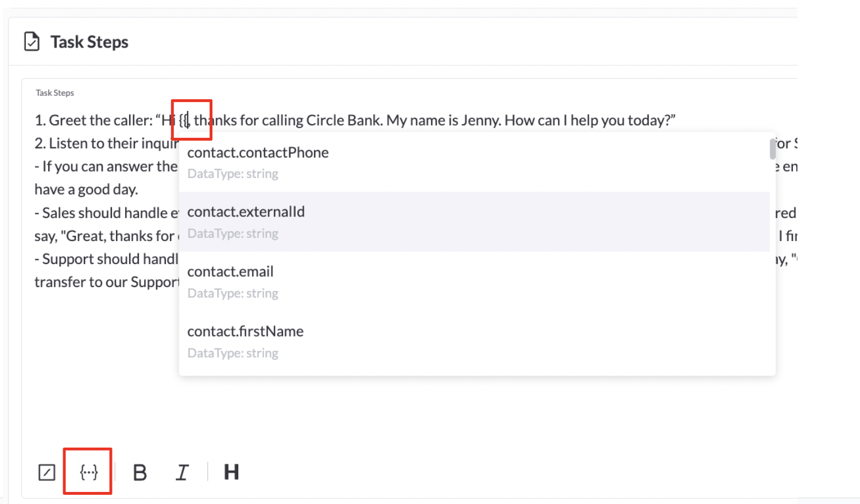Click the slash box icon in toolbar
Screen dimensions: 860x504
[x=47, y=472]
